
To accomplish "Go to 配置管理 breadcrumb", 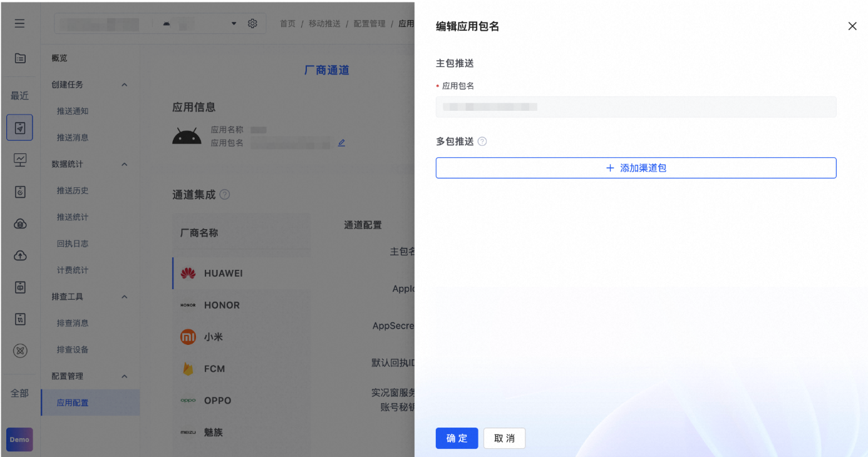I will click(369, 24).
